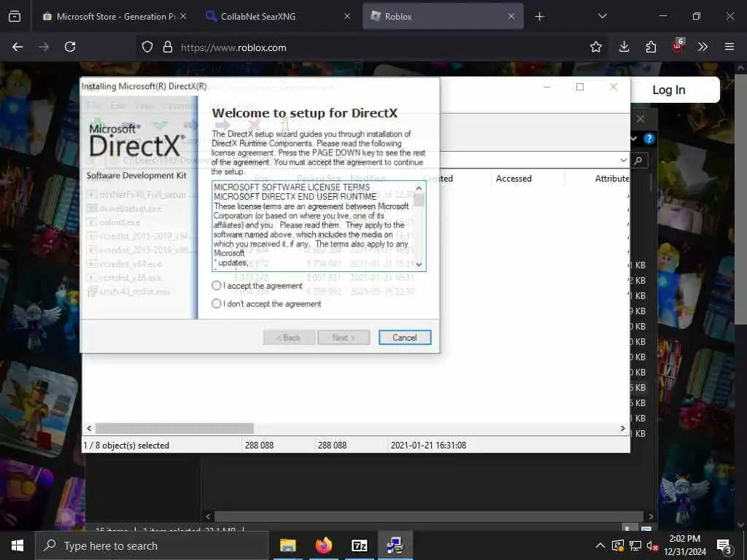This screenshot has width=747, height=560.
Task: Click the '2021-01-21 16:31:08' status entry
Action: point(428,446)
